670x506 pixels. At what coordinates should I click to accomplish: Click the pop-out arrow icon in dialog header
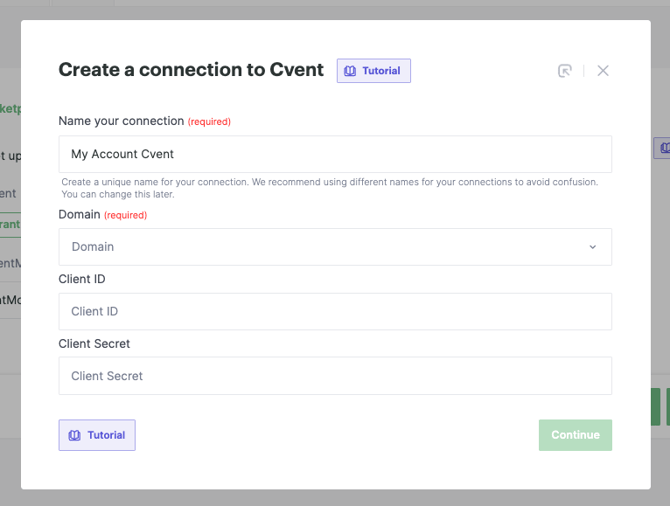pyautogui.click(x=565, y=71)
